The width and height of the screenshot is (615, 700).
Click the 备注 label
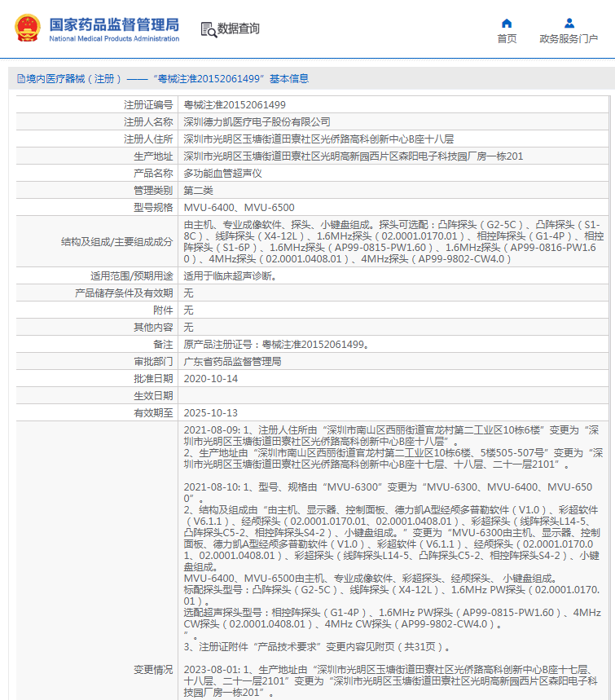(x=163, y=345)
